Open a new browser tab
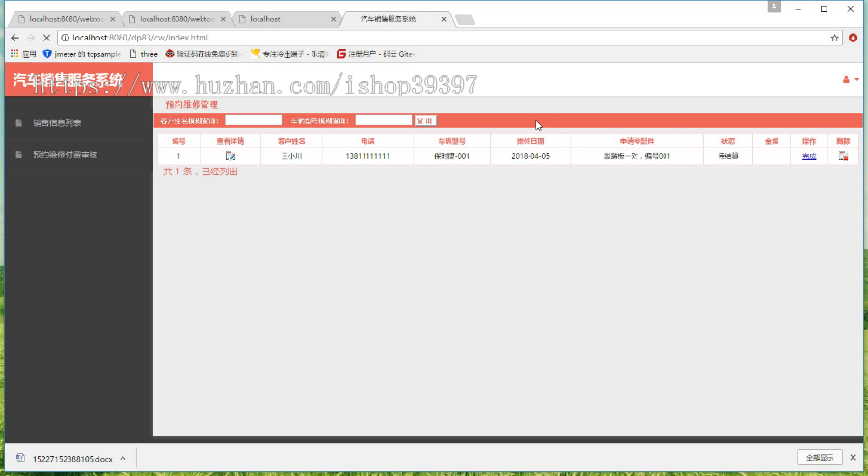The height and width of the screenshot is (476, 868). 465,20
